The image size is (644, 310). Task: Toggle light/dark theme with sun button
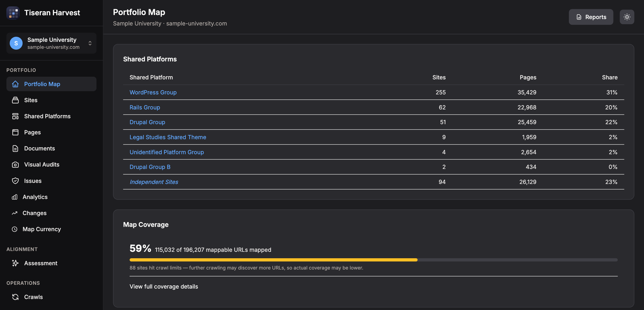pyautogui.click(x=627, y=17)
